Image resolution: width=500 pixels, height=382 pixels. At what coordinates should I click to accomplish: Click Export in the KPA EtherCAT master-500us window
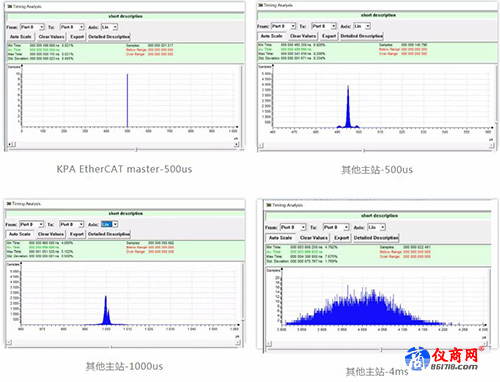point(77,37)
